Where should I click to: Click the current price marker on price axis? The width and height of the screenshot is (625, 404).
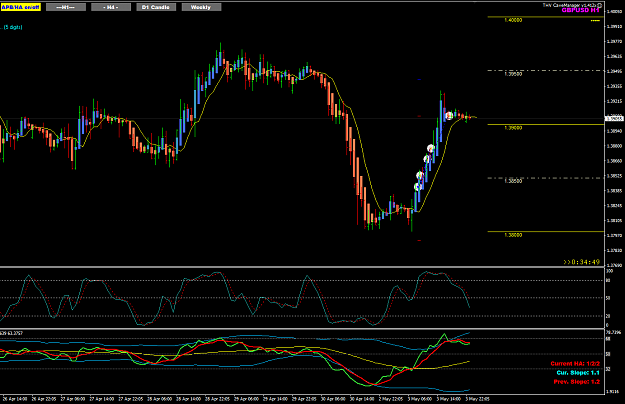[x=614, y=118]
